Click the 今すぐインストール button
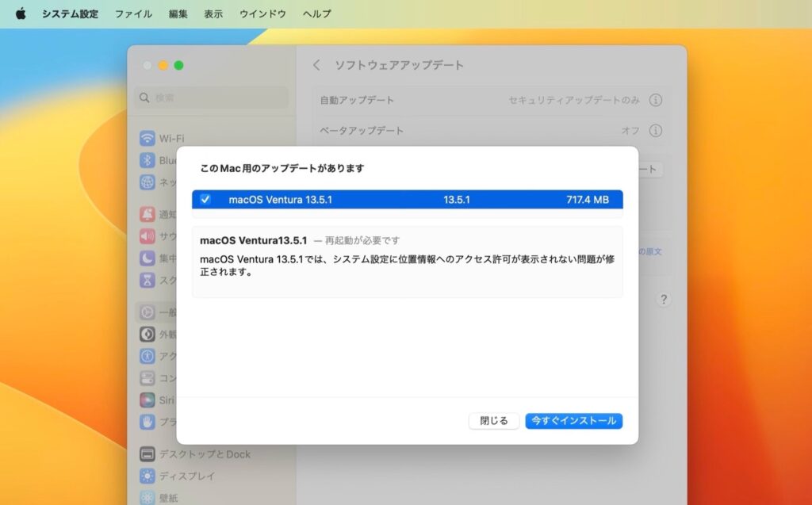The height and width of the screenshot is (505, 812). pos(573,421)
